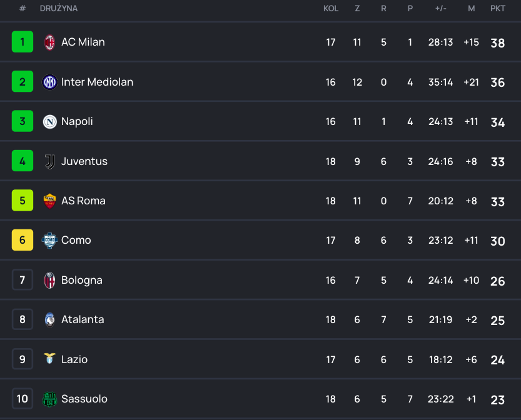Screen dimensions: 521x420
Task: Click the green position 1 badge
Action: [23, 42]
